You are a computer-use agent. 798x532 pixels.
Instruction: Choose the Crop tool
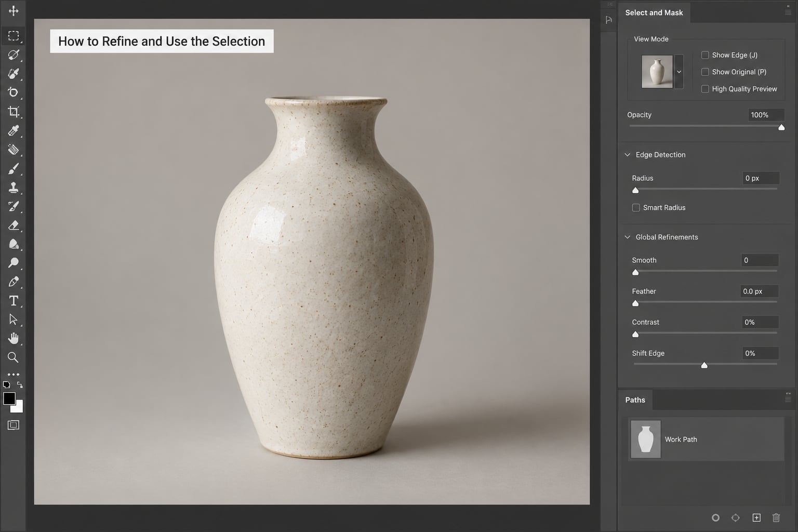14,112
